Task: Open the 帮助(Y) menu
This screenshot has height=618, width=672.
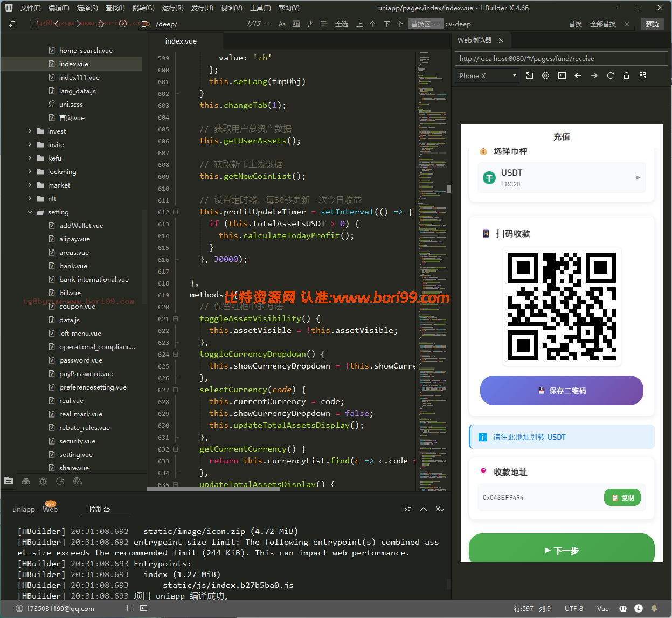Action: pyautogui.click(x=289, y=8)
